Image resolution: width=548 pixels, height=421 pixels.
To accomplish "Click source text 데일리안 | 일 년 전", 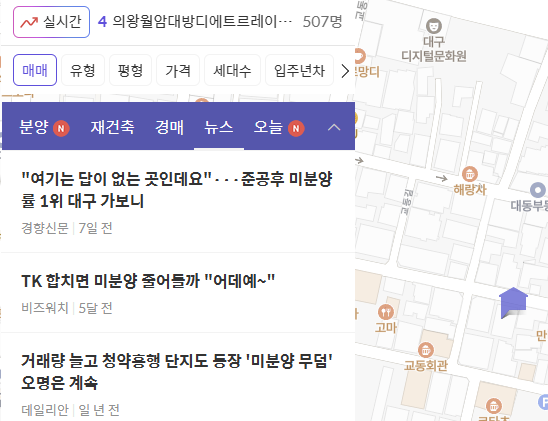I will pyautogui.click(x=70, y=410).
